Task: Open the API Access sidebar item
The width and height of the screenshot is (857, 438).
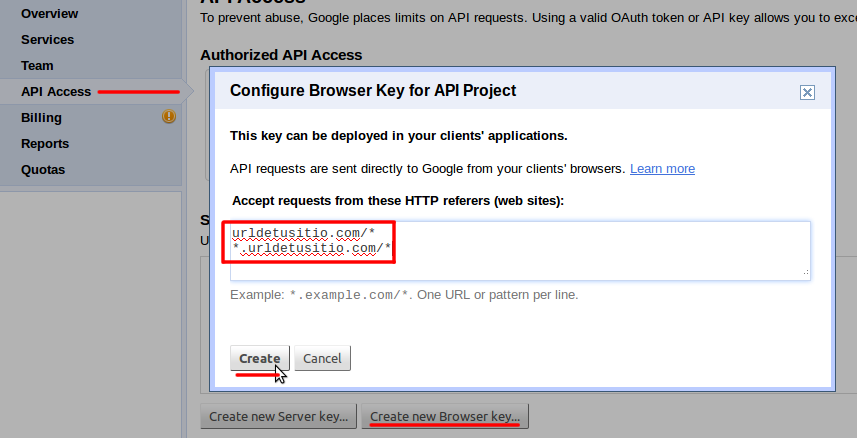Action: (56, 91)
